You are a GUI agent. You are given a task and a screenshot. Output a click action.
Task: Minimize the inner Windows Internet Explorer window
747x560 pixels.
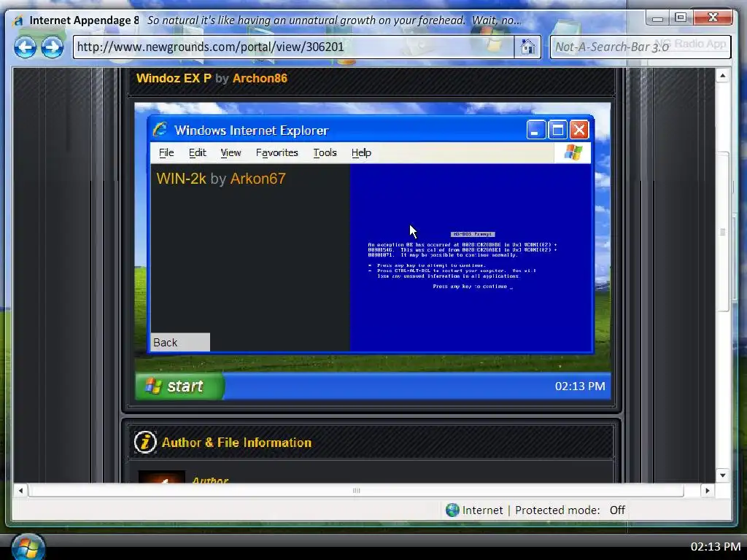[535, 130]
